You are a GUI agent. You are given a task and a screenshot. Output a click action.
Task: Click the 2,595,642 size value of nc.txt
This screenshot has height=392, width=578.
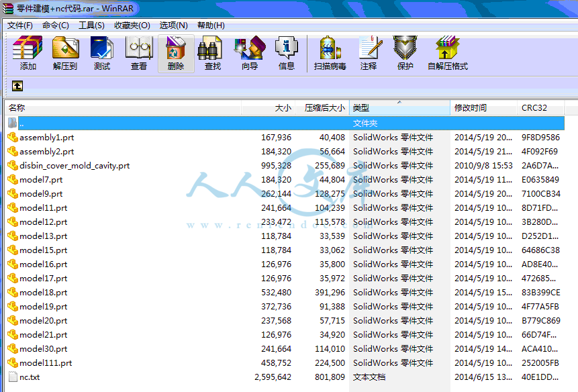point(273,377)
